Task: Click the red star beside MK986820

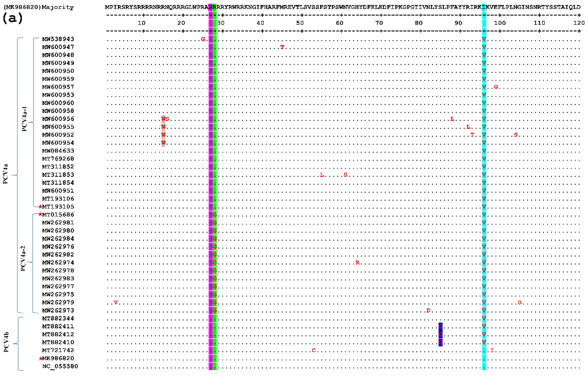Action: coord(41,358)
